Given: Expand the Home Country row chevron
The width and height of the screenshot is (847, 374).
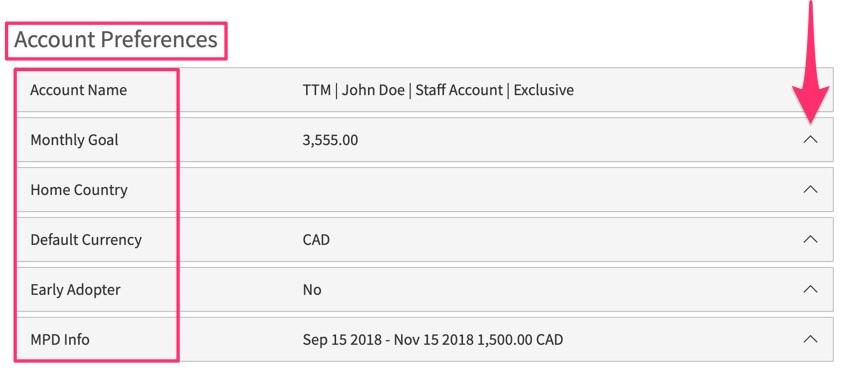Looking at the screenshot, I should tap(810, 190).
